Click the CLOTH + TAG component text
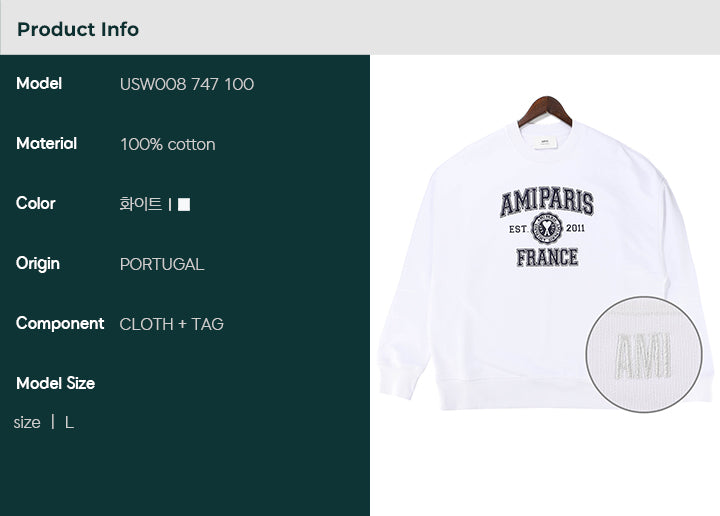The height and width of the screenshot is (516, 720). click(171, 324)
